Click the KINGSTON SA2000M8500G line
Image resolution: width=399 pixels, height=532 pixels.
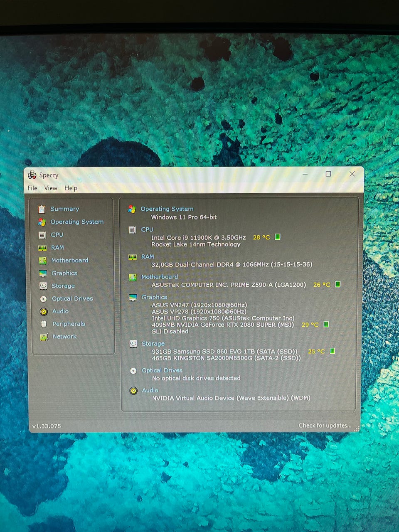coord(227,358)
